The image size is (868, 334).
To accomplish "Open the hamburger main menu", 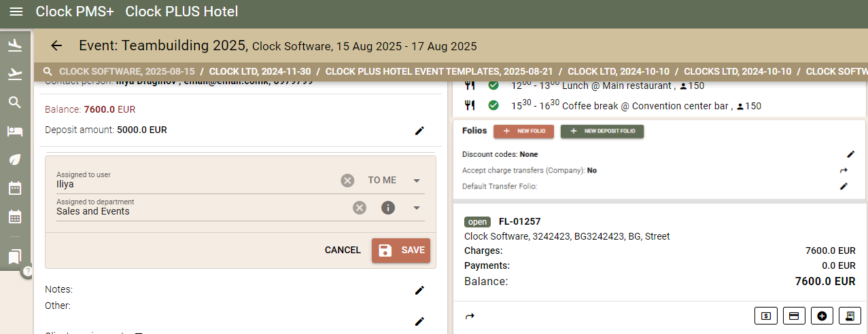I will [x=16, y=12].
